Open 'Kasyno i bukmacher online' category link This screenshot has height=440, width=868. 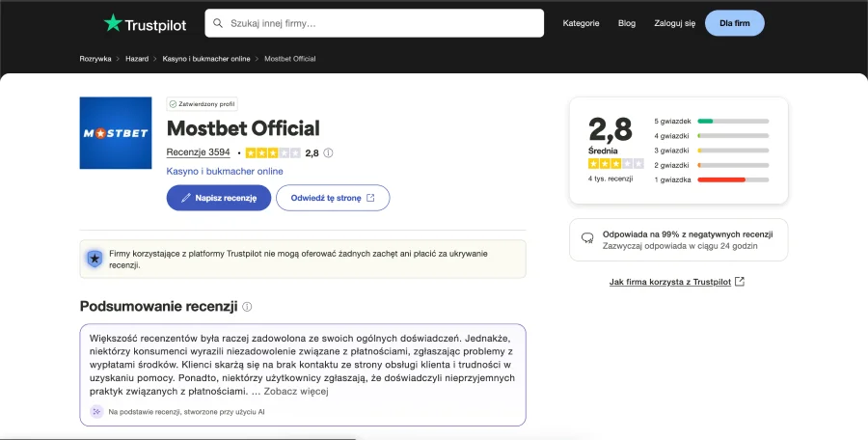[x=225, y=171]
